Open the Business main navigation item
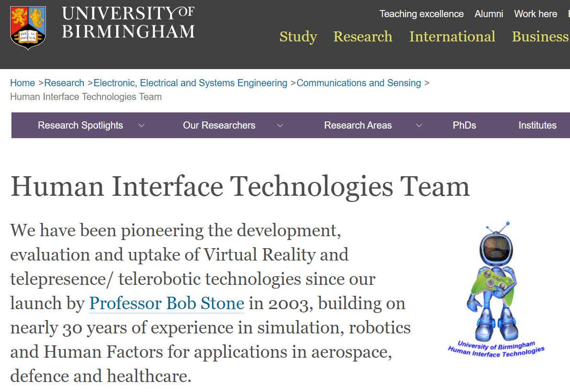The width and height of the screenshot is (570, 392). (540, 36)
